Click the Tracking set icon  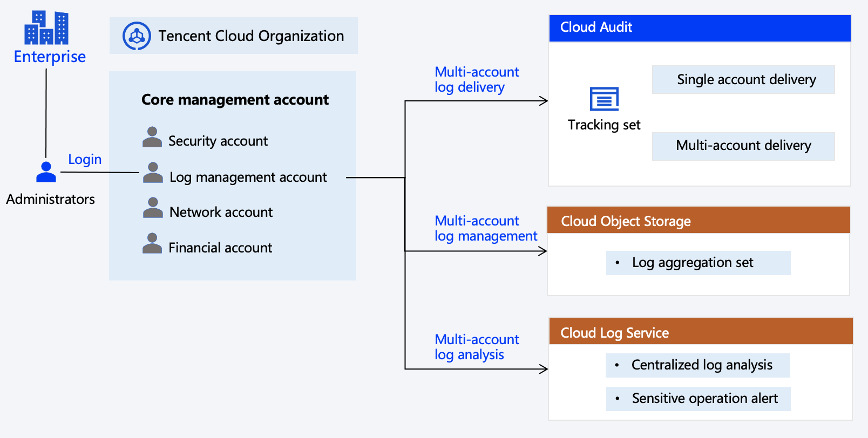point(604,99)
